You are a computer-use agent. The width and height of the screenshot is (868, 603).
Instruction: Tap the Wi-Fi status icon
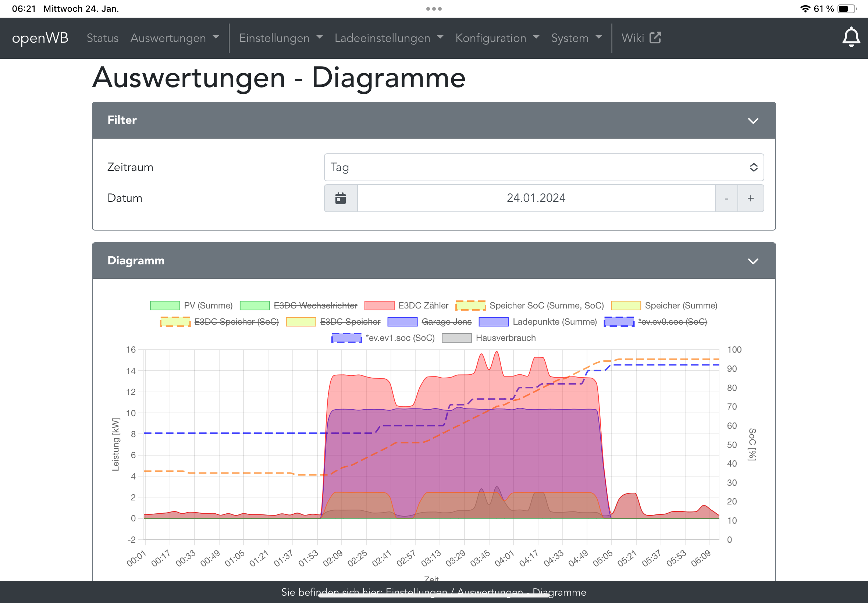coord(804,9)
